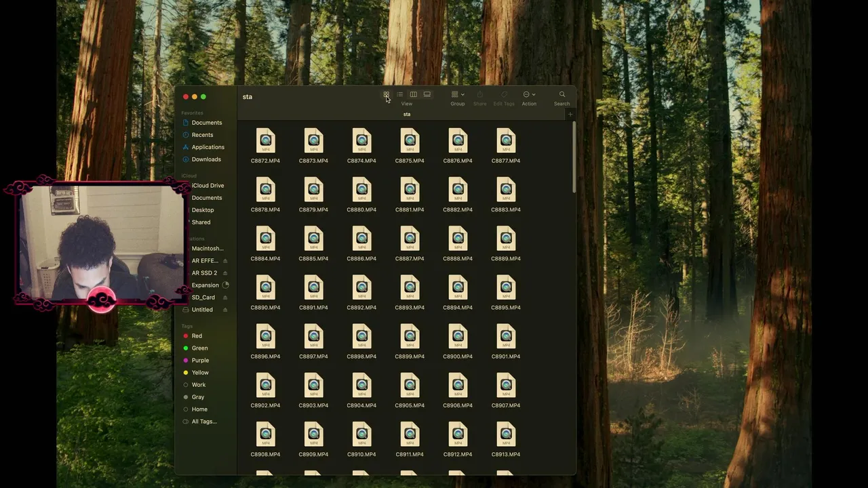This screenshot has height=488, width=868.
Task: Click the Expansion drive progress indicator
Action: (226, 285)
